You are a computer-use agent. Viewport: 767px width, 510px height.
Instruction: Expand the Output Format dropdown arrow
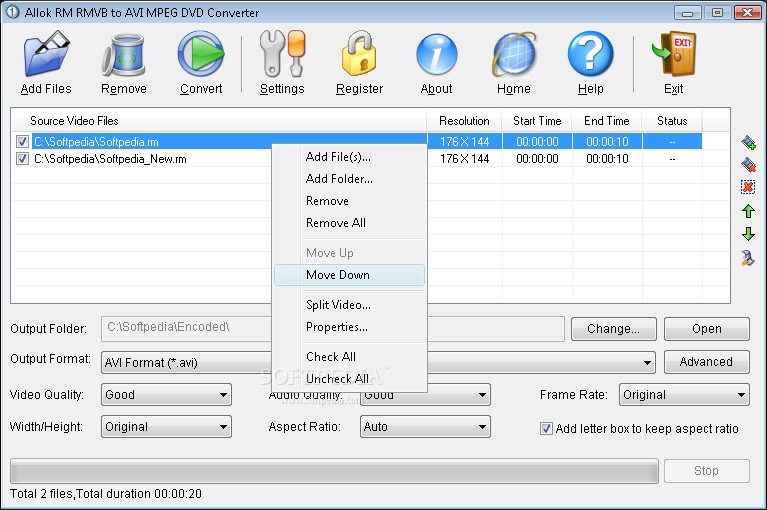coord(647,363)
